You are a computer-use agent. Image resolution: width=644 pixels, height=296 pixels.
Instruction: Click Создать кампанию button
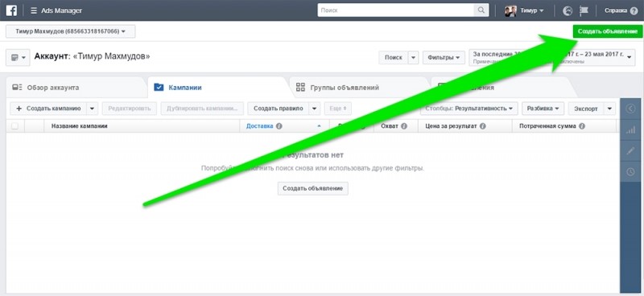(48, 109)
